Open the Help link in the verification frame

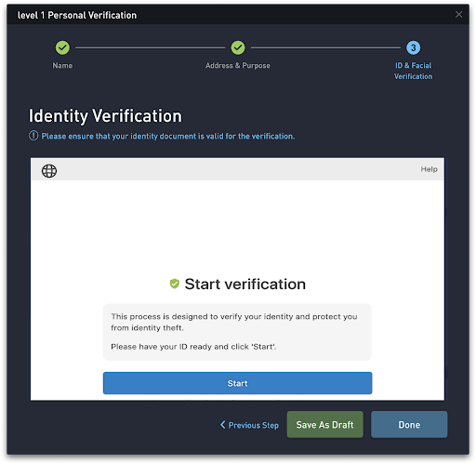click(429, 169)
